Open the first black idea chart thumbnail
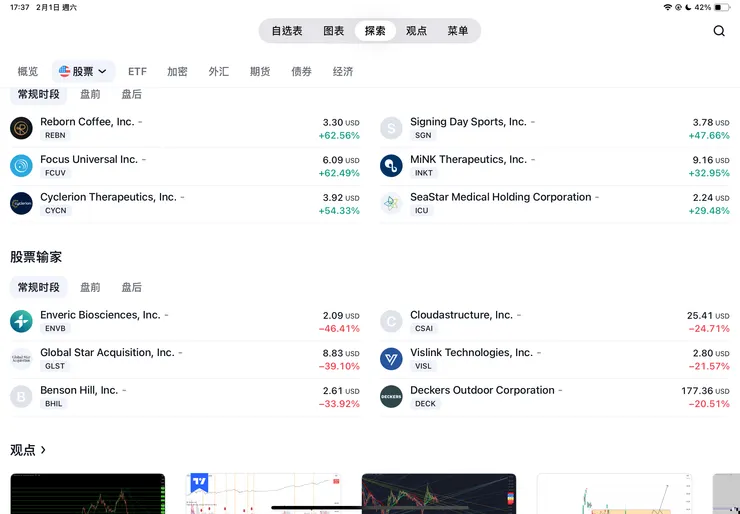Image resolution: width=740 pixels, height=514 pixels. pos(88,494)
